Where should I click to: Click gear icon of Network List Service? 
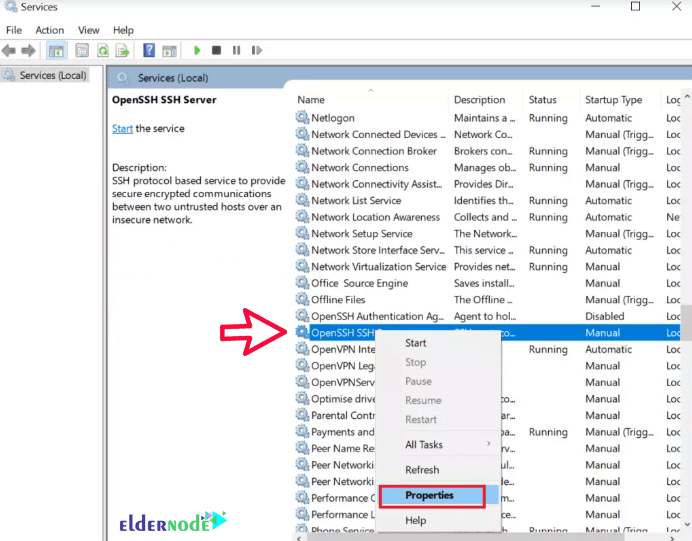pyautogui.click(x=302, y=200)
